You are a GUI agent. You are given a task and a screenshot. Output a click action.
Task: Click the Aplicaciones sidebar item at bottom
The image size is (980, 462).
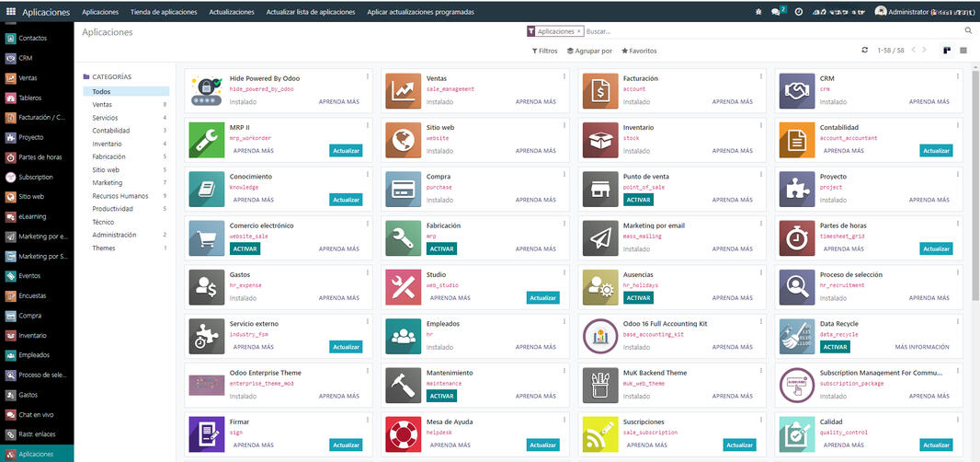pyautogui.click(x=36, y=454)
